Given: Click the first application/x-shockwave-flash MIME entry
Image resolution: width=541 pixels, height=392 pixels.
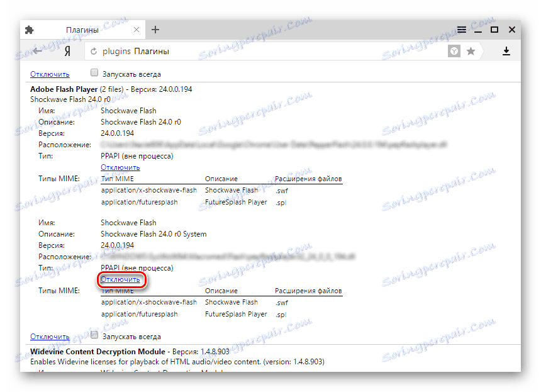Looking at the screenshot, I should point(148,190).
